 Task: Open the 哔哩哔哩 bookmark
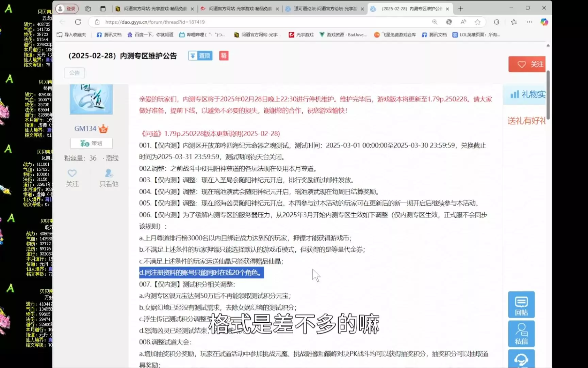tap(202, 35)
